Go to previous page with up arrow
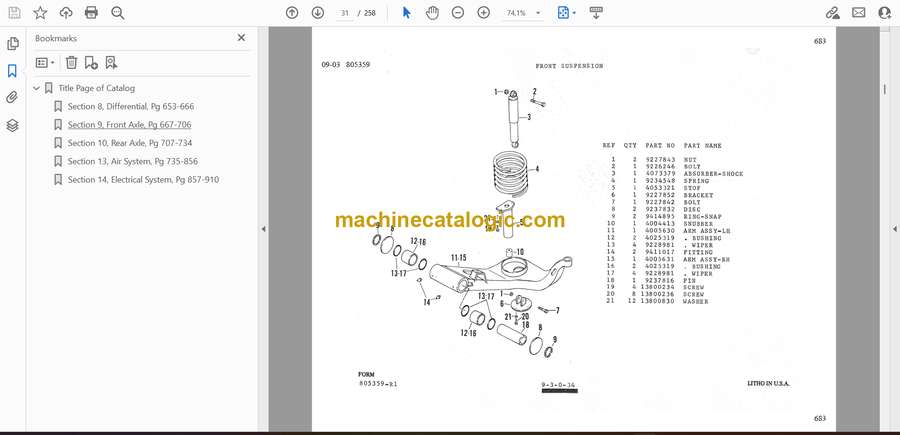This screenshot has height=435, width=900. click(292, 13)
